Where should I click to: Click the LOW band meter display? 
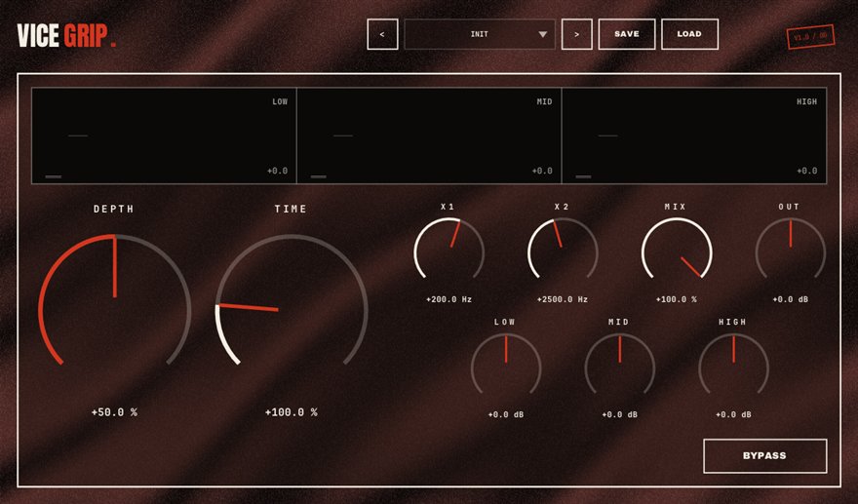pos(164,136)
